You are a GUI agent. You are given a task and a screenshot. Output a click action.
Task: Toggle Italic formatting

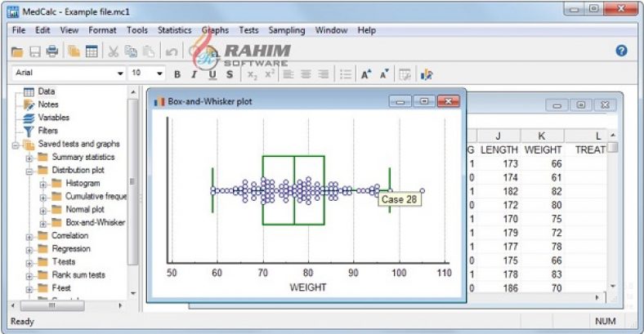click(194, 74)
